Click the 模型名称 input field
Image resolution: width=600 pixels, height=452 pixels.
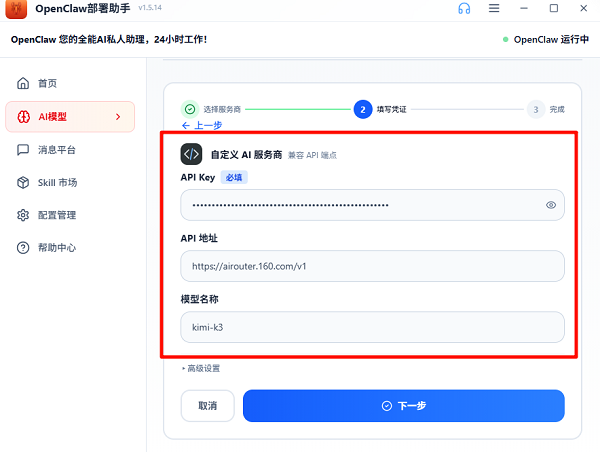[x=372, y=327]
